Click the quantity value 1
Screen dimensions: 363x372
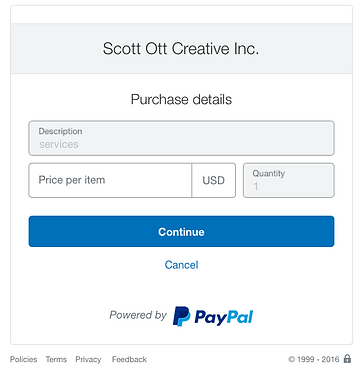256,186
